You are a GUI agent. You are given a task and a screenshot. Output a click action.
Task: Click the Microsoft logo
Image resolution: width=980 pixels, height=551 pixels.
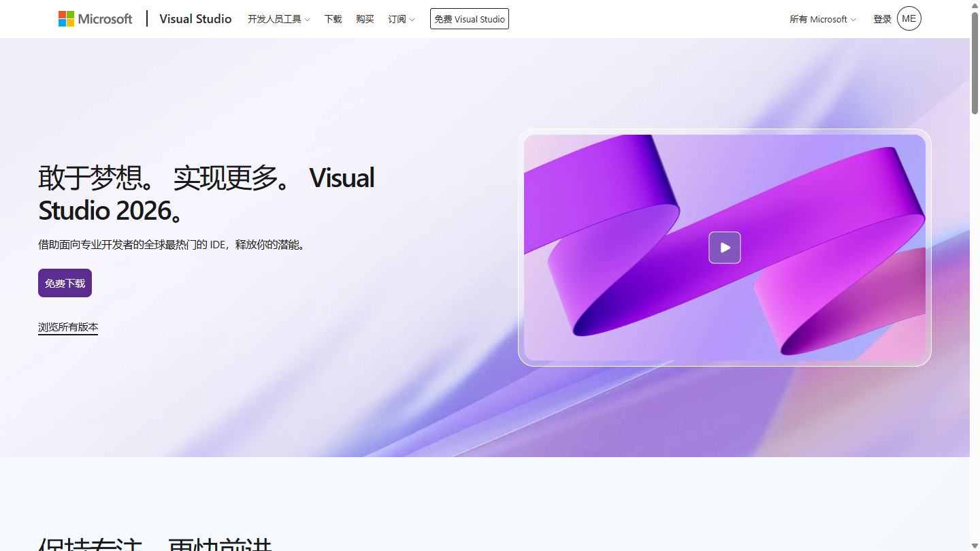[95, 19]
